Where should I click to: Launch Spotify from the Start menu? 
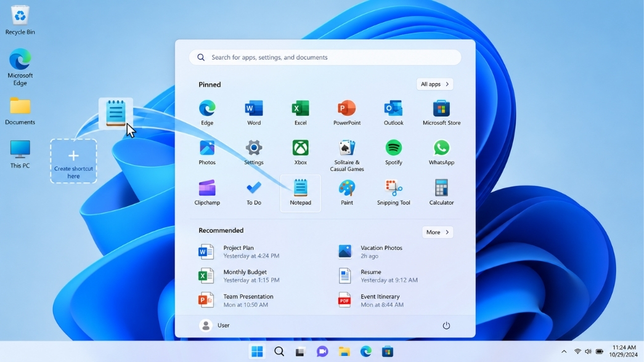[393, 153]
